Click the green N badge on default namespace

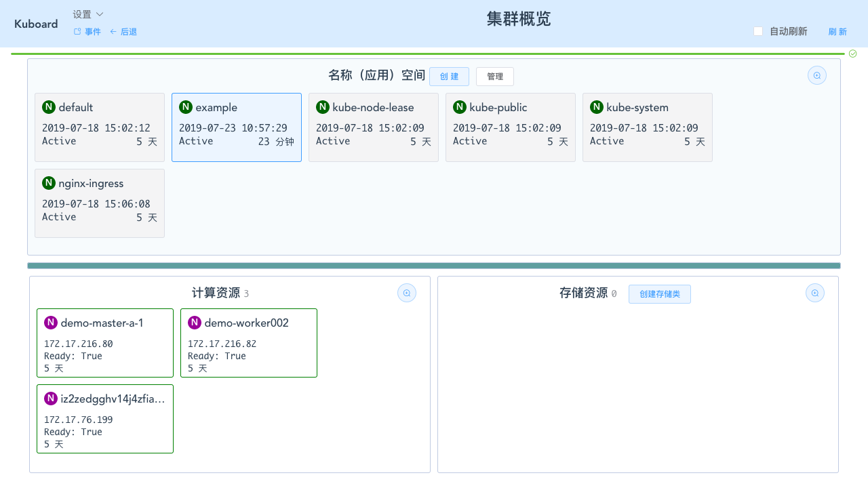point(48,106)
